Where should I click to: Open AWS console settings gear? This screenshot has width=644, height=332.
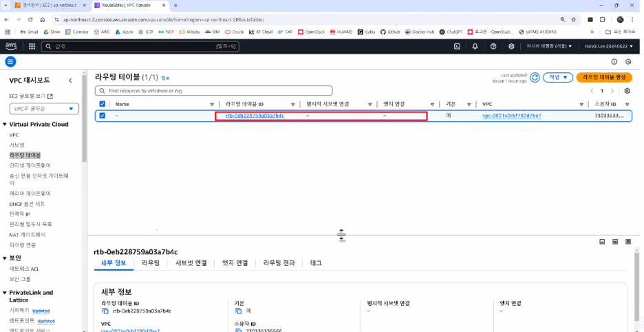tap(511, 46)
